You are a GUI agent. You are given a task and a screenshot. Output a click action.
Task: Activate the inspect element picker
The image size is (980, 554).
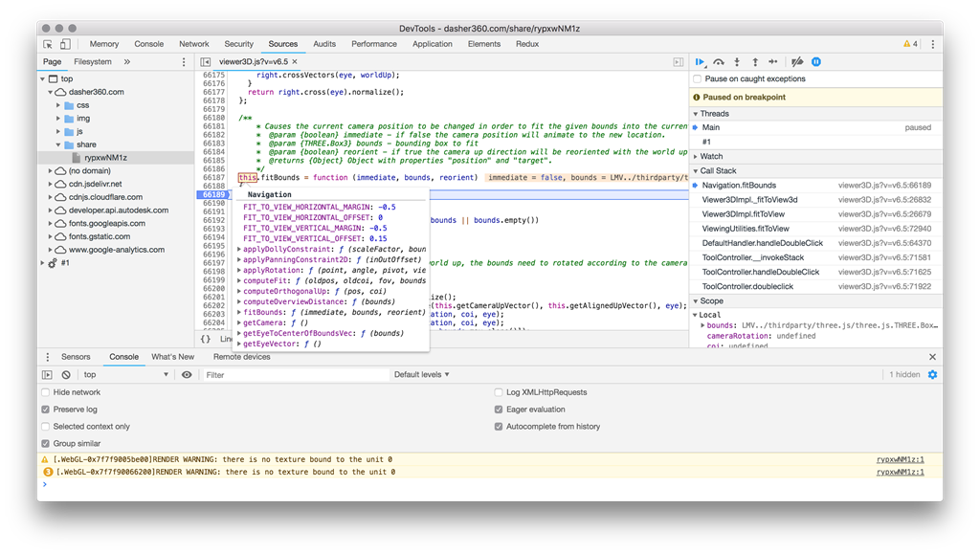click(x=48, y=44)
